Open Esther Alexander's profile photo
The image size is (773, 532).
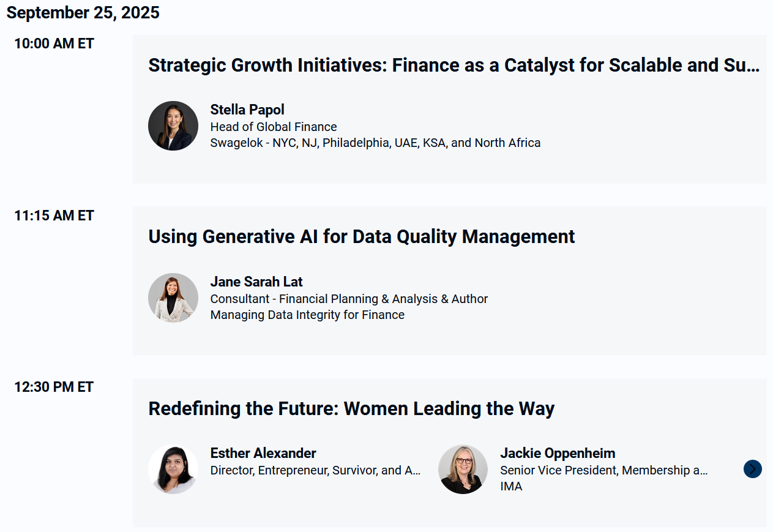pos(173,469)
